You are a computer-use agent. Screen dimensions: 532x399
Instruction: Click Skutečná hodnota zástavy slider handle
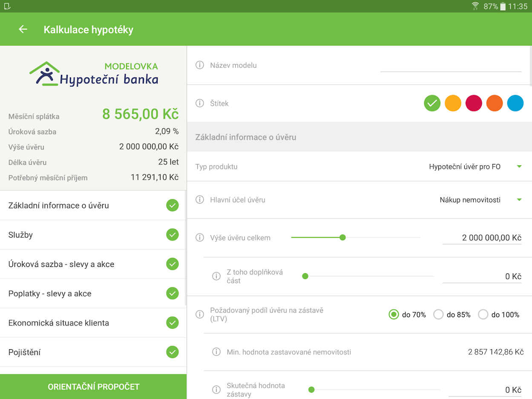click(x=311, y=389)
